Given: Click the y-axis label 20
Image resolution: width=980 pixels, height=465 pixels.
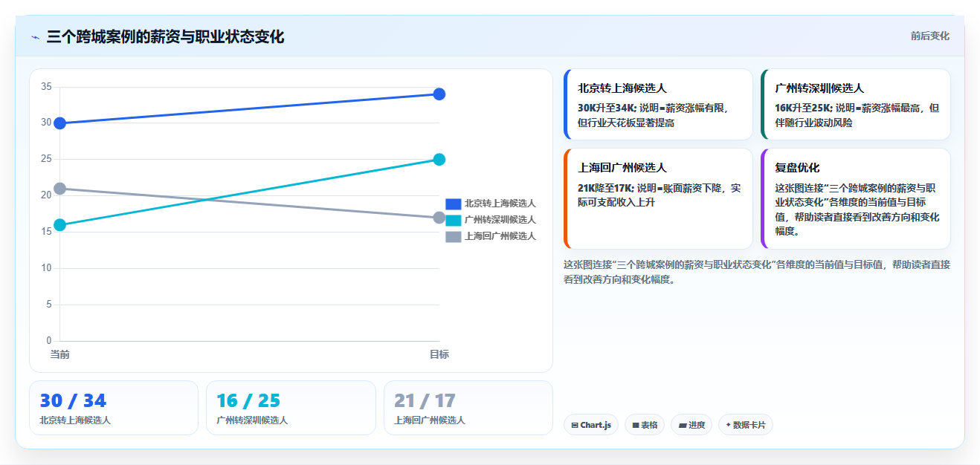Looking at the screenshot, I should (46, 195).
